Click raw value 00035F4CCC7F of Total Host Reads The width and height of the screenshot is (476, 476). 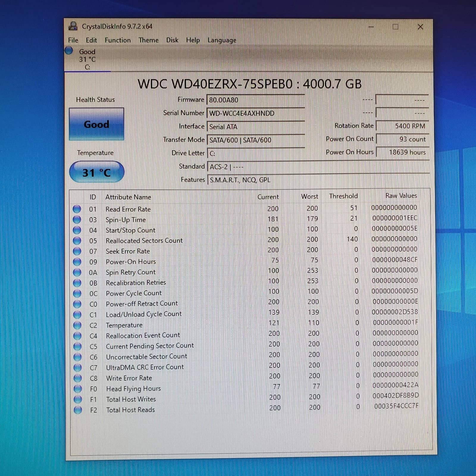pyautogui.click(x=396, y=406)
